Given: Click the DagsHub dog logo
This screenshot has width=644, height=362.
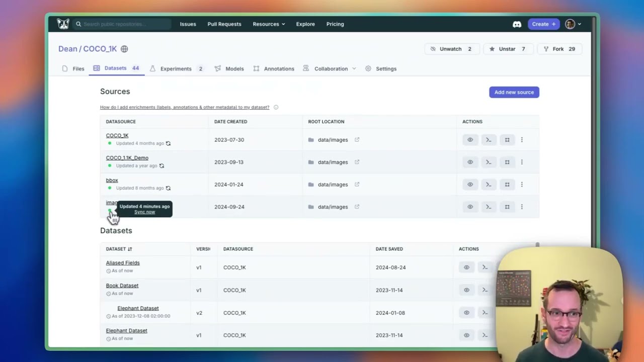Looking at the screenshot, I should pyautogui.click(x=63, y=24).
